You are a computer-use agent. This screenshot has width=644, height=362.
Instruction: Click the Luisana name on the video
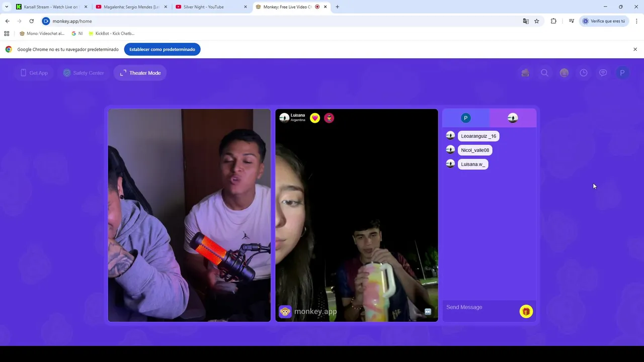click(298, 115)
